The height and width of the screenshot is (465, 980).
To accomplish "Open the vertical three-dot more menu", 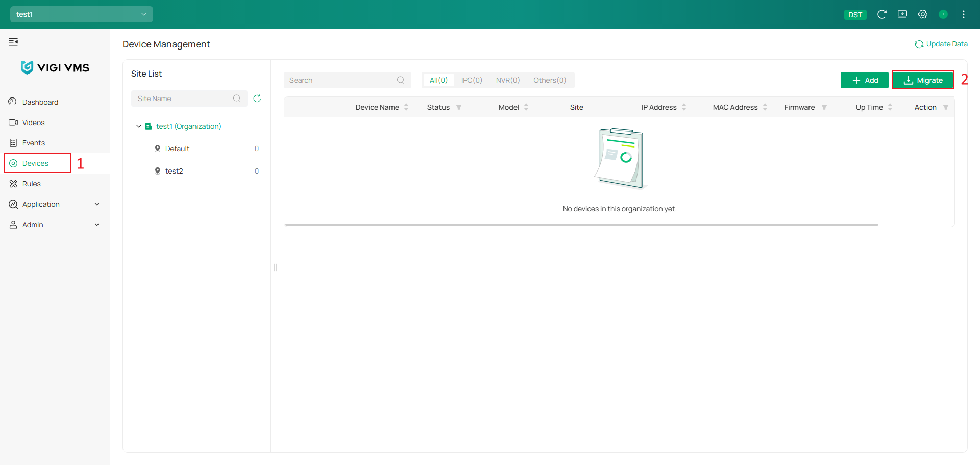I will coord(964,14).
